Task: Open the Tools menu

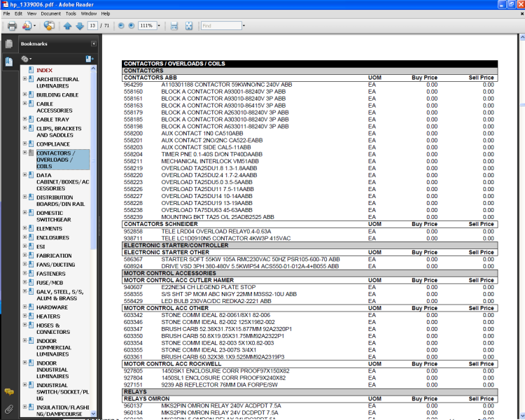Action: (x=71, y=14)
